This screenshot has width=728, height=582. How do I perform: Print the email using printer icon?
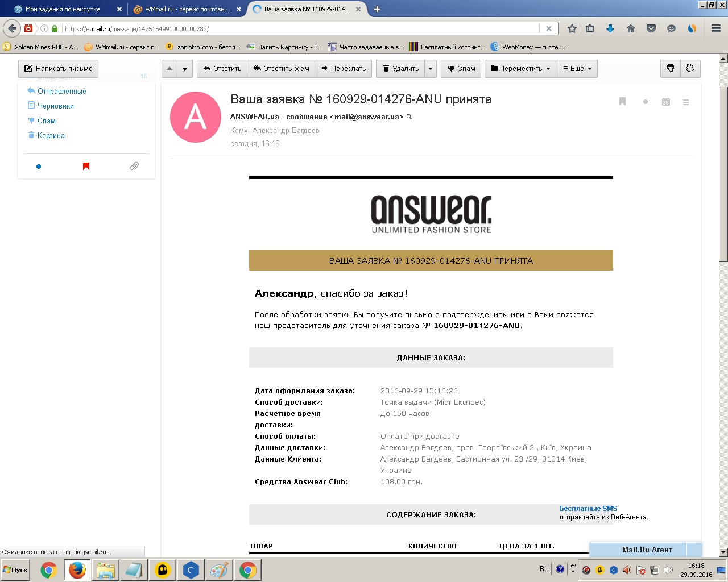tap(671, 69)
